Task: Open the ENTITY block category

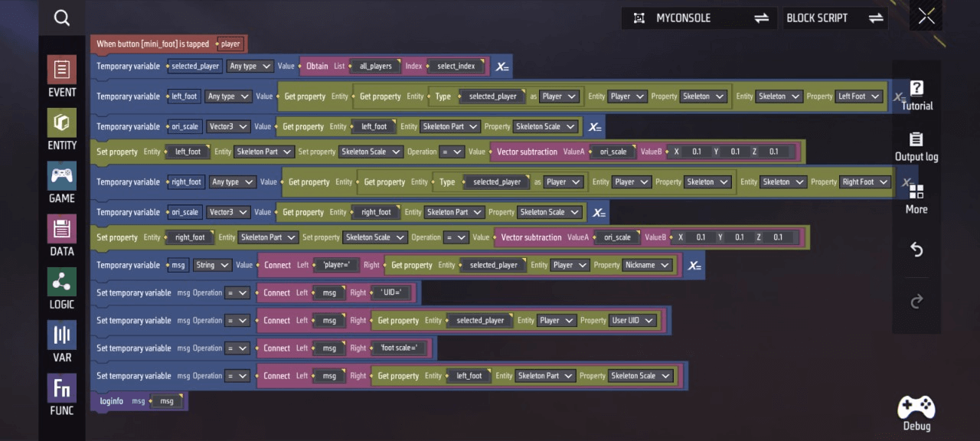Action: point(62,129)
